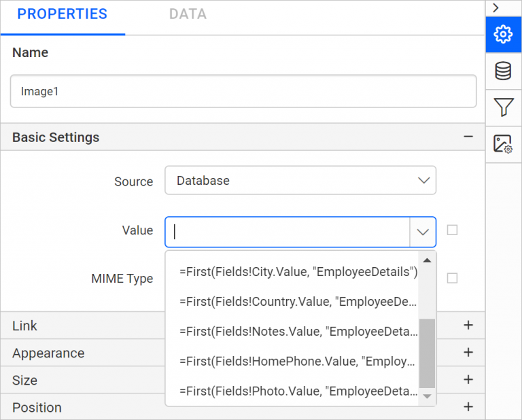Expand the Link section
522x420 pixels.
click(x=468, y=325)
